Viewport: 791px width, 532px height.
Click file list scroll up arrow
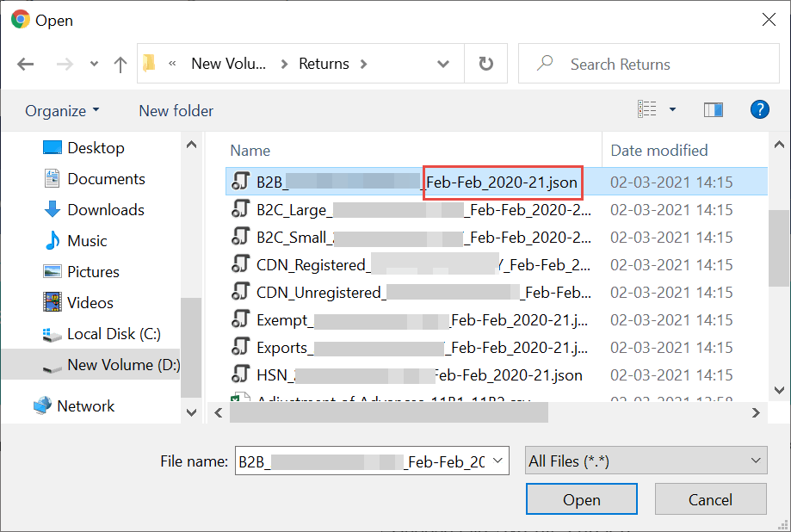[x=779, y=145]
